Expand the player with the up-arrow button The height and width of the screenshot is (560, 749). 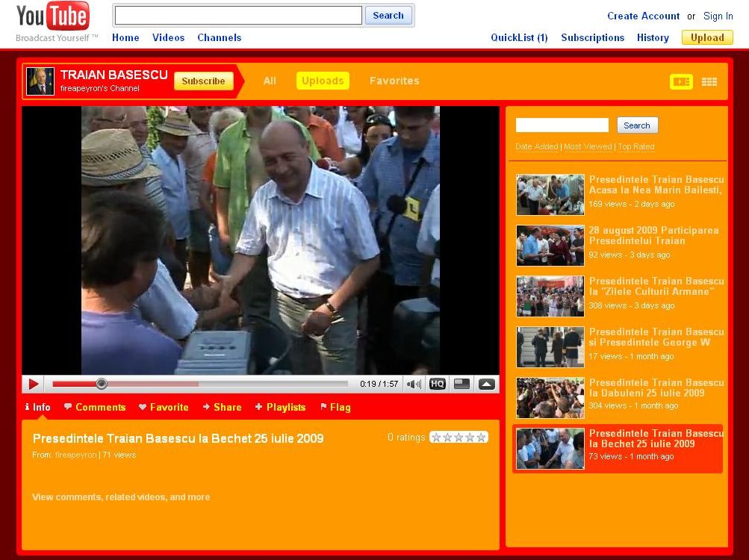tap(486, 384)
